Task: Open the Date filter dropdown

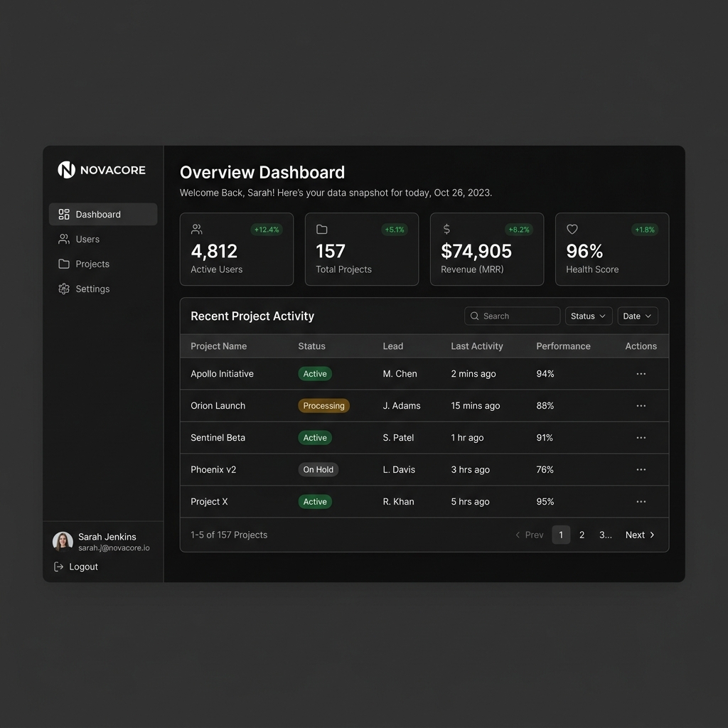Action: (x=638, y=316)
